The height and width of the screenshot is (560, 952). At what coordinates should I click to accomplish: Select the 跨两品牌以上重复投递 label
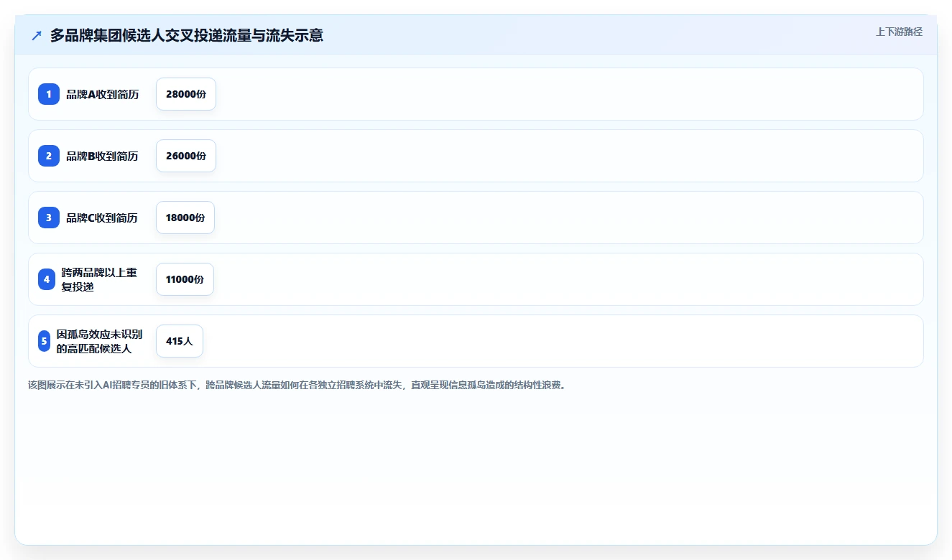[x=99, y=279]
